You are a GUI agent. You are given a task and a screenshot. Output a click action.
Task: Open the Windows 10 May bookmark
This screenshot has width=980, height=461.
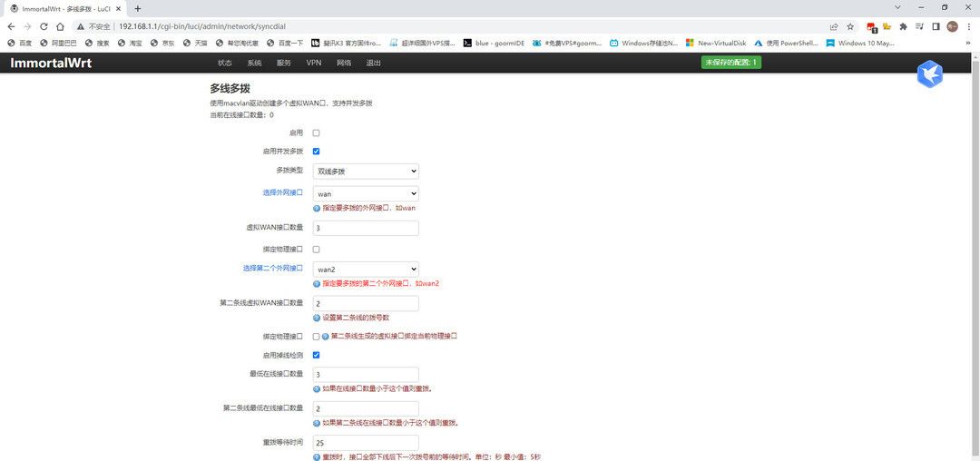[x=860, y=43]
